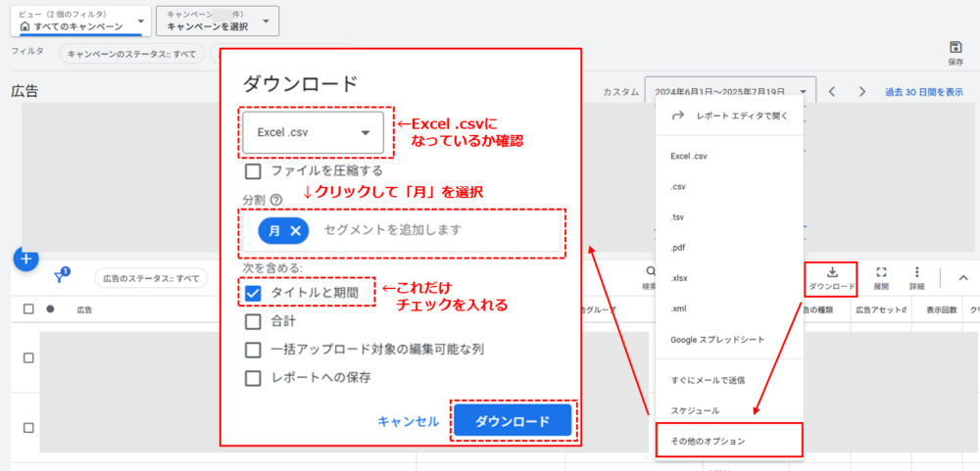This screenshot has width=980, height=471.
Task: Click the blue ダウンロード button
Action: tap(512, 421)
